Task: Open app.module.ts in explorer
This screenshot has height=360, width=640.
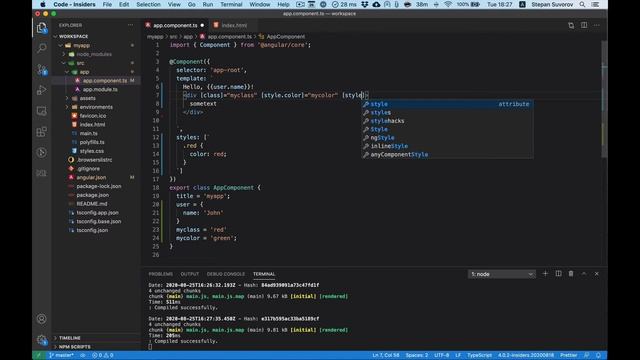Action: 96,89
